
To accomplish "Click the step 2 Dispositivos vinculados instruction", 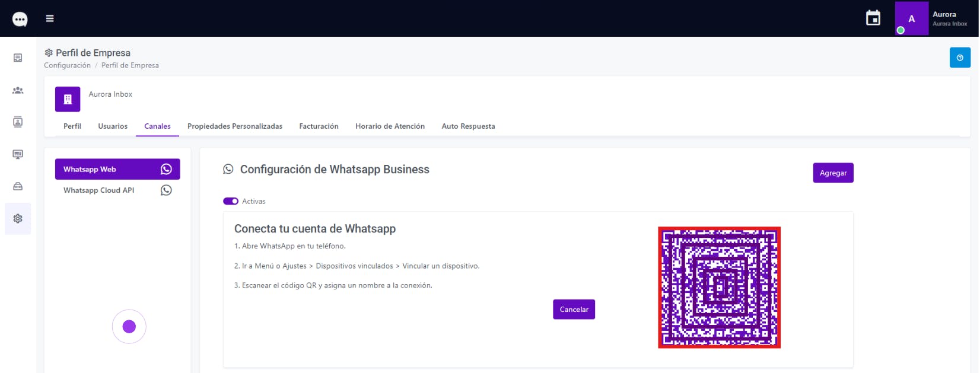I will click(x=357, y=266).
